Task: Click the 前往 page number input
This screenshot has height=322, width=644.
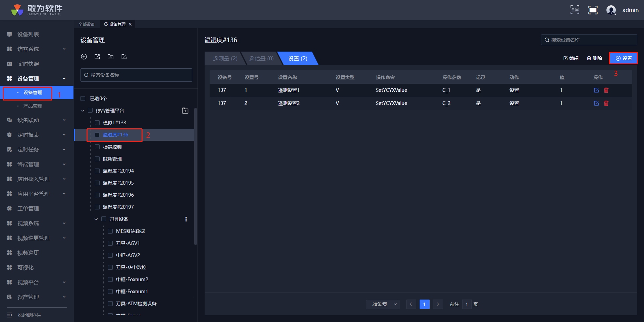Action: coord(467,304)
